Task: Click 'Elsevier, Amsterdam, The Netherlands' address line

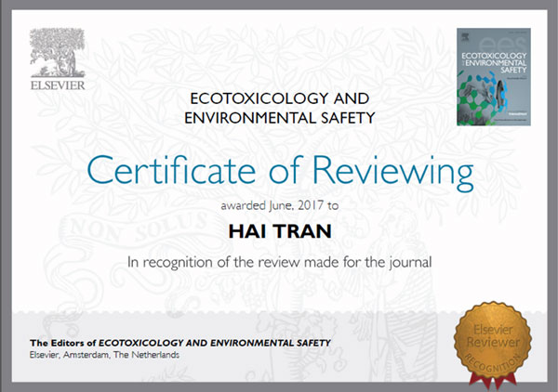Action: click(104, 355)
